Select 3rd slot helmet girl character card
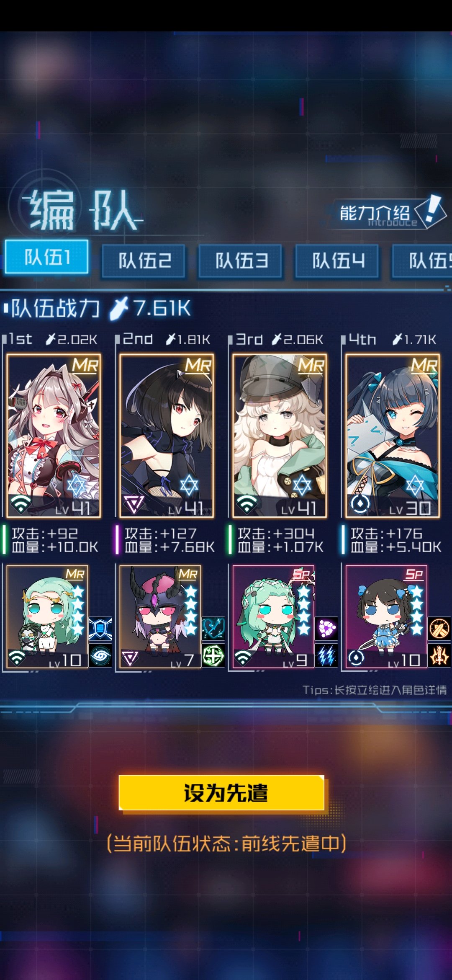Viewport: 452px width, 980px height. pos(280,436)
